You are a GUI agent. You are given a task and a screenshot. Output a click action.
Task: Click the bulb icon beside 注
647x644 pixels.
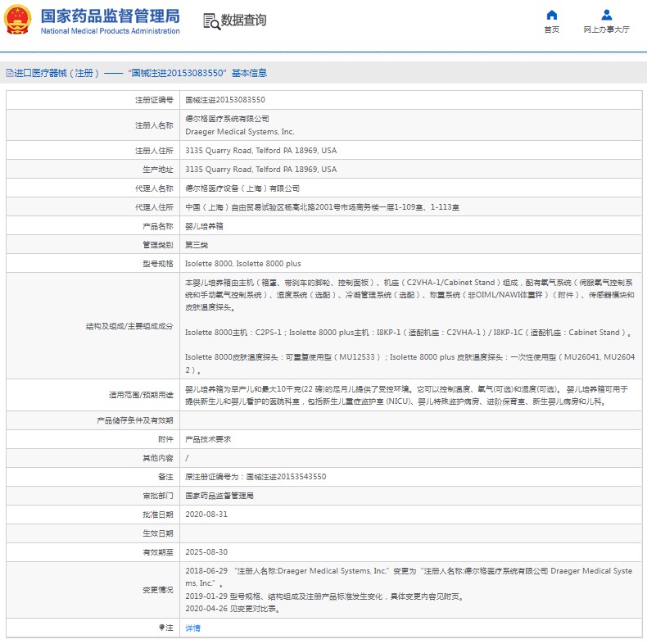tap(162, 628)
